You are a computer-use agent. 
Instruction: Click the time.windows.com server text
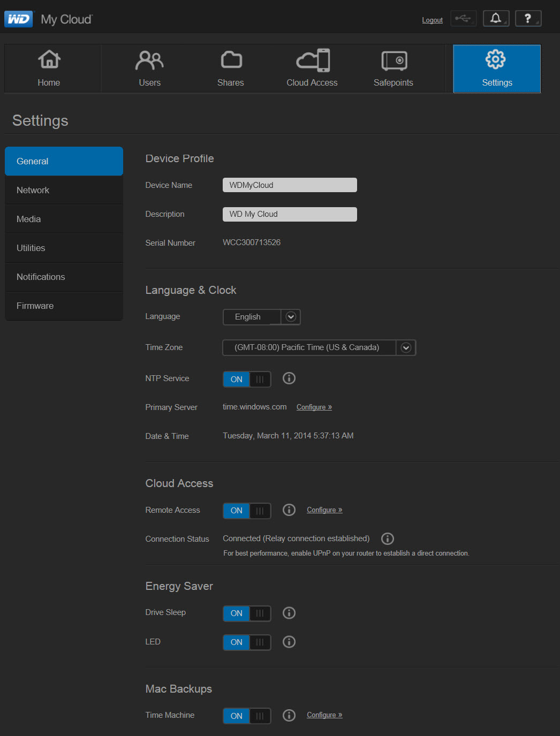[x=255, y=407]
